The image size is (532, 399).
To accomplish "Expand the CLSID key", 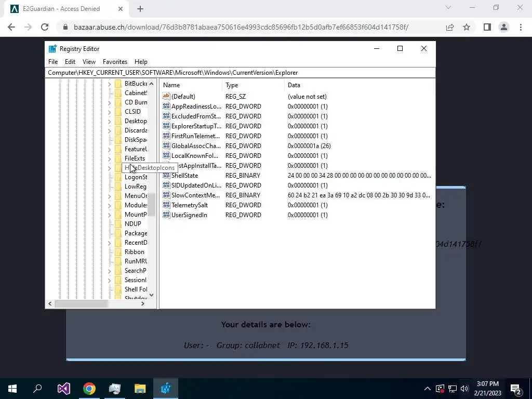I will click(x=109, y=112).
